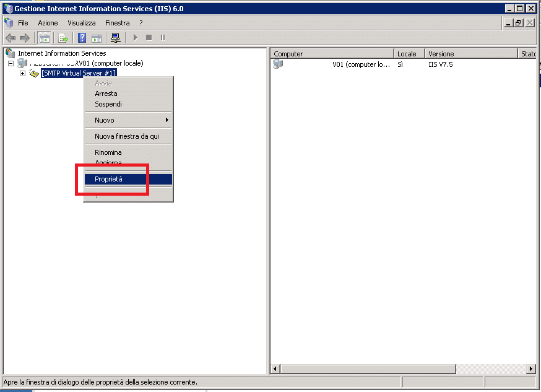Click the 'V01 (computer lo...' list entry
Screen dimensions: 541x392
pos(361,64)
